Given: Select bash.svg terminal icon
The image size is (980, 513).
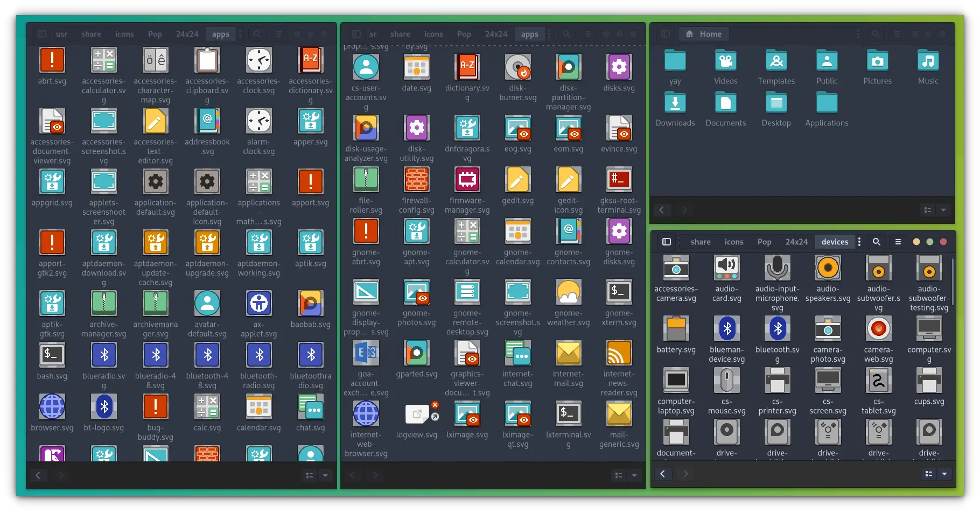Looking at the screenshot, I should 52,355.
